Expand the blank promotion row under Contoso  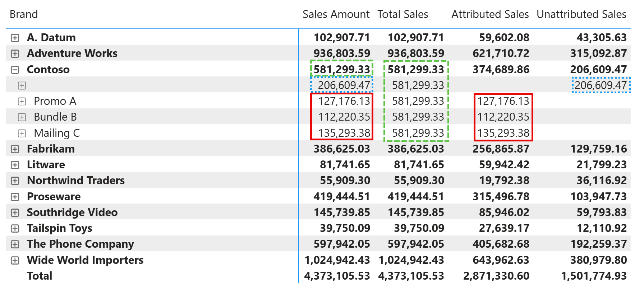click(x=22, y=85)
